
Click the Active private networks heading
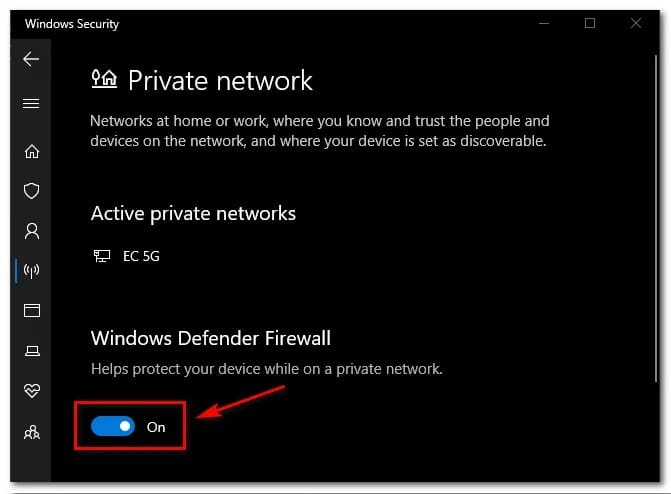[193, 213]
